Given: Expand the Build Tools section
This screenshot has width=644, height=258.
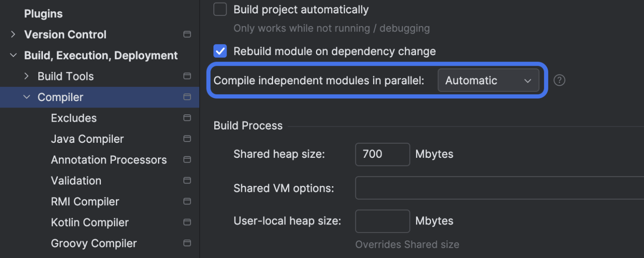Looking at the screenshot, I should pyautogui.click(x=26, y=76).
